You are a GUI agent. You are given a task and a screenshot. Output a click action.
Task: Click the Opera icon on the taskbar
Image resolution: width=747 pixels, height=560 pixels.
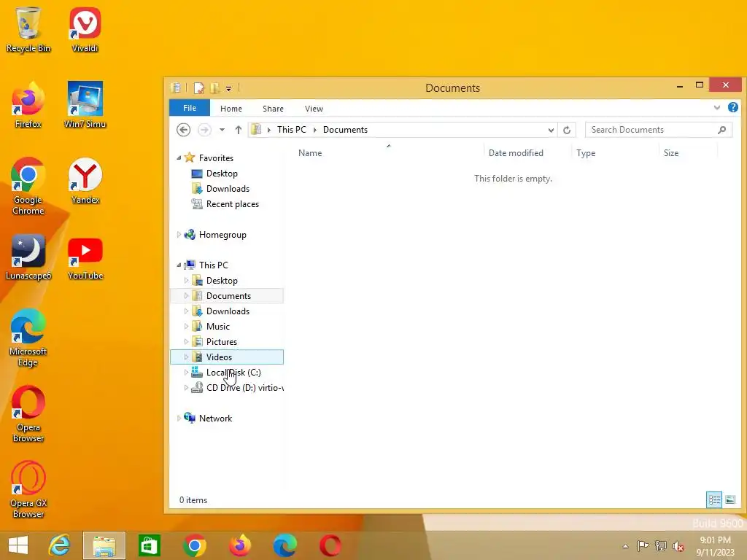[330, 545]
